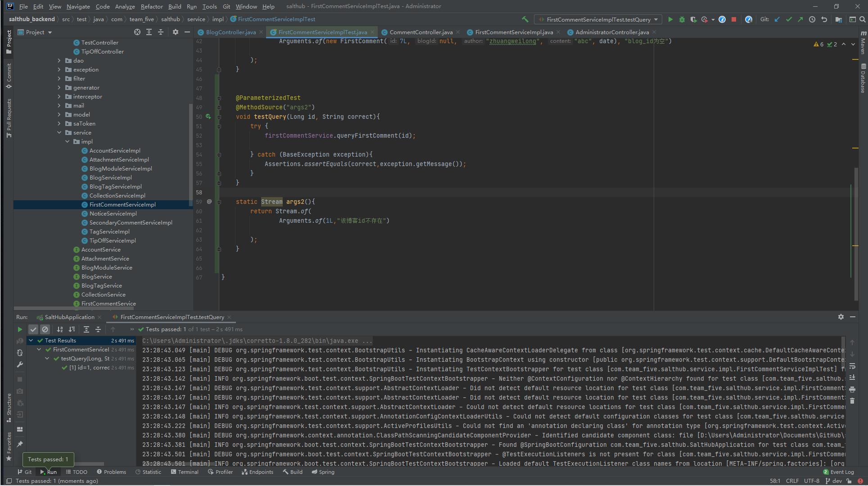Hide the Project panel with minus icon
Screen dimensions: 868x486
[x=187, y=32]
